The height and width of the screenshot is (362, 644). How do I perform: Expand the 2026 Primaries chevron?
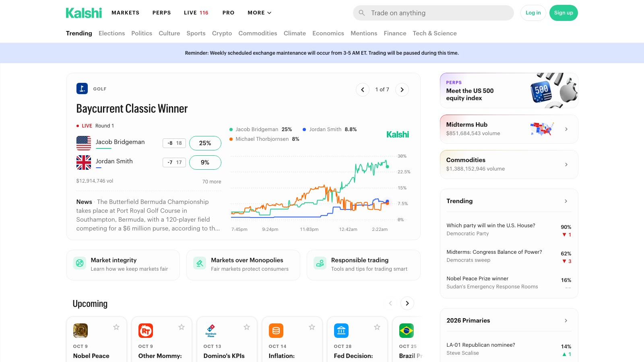(x=566, y=321)
